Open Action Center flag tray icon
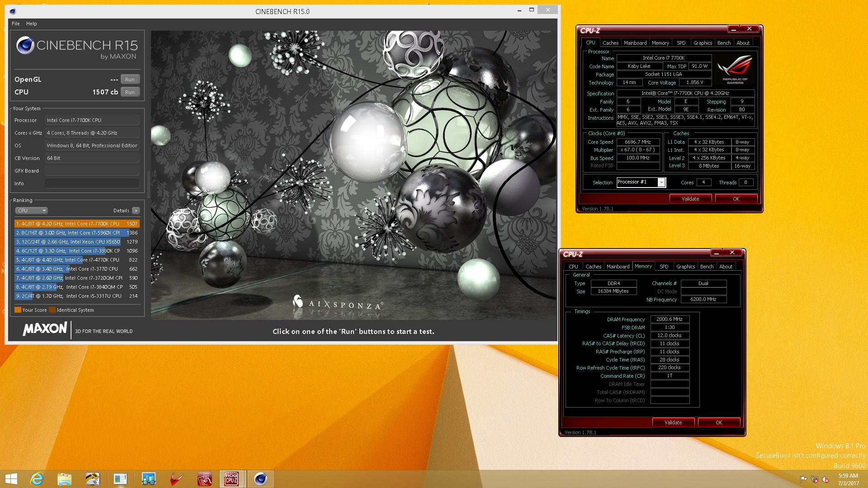Screen dimensions: 868x488 tap(803, 479)
